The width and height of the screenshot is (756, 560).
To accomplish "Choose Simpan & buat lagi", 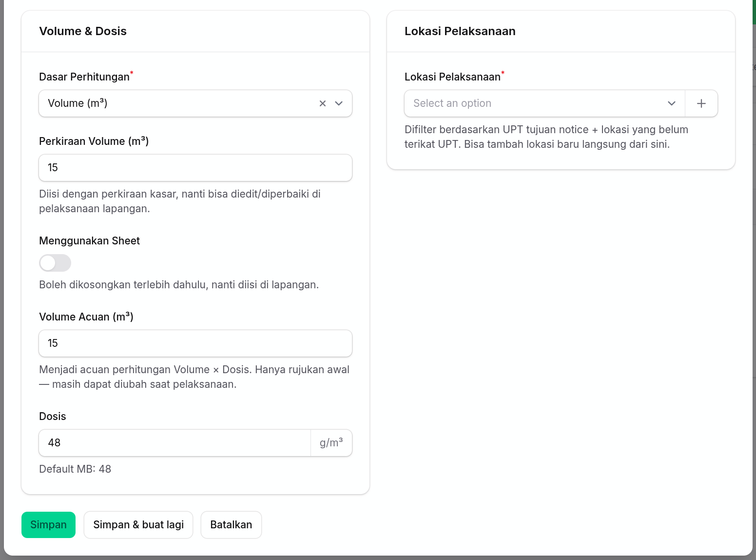I will point(138,525).
